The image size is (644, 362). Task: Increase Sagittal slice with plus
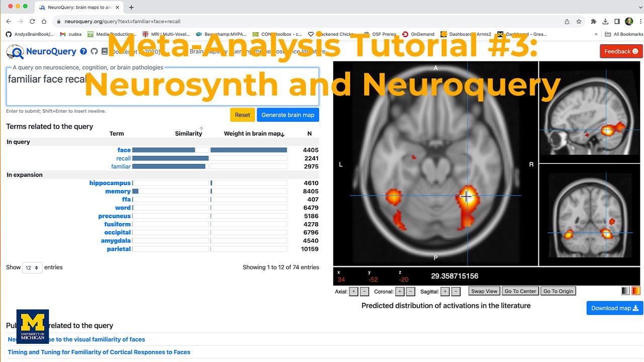445,292
